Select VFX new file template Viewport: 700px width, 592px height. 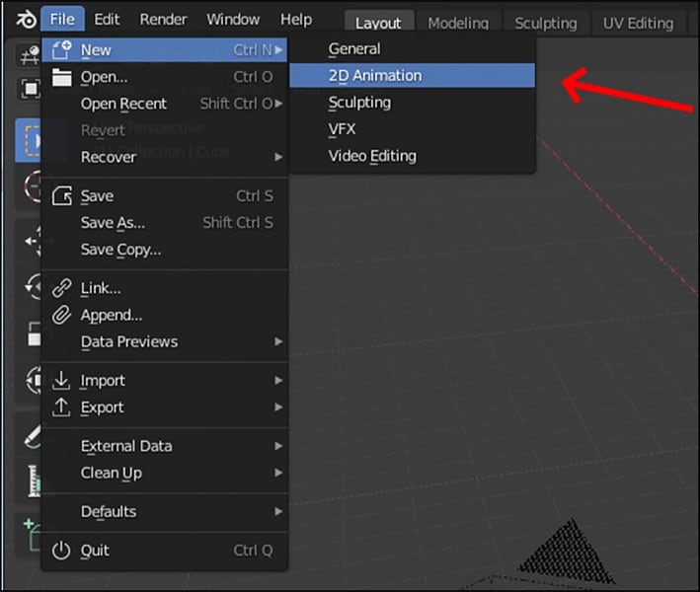[412, 129]
